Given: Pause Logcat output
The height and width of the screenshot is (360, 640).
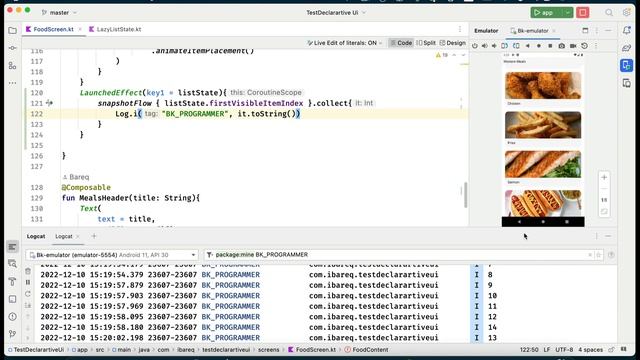Looking at the screenshot, I should click(28, 282).
